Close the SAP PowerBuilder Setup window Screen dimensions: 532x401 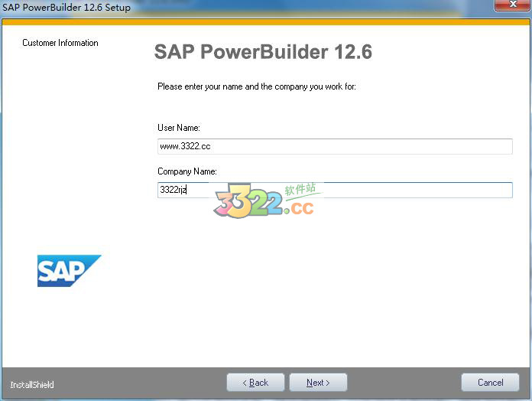coord(513,5)
